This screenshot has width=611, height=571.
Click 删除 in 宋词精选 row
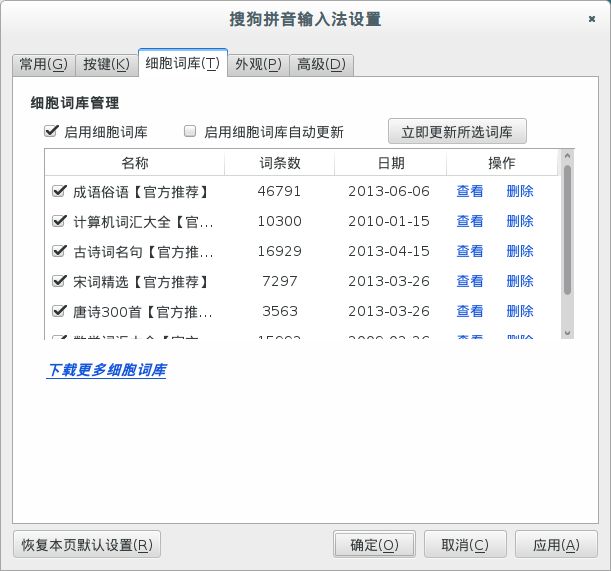520,281
